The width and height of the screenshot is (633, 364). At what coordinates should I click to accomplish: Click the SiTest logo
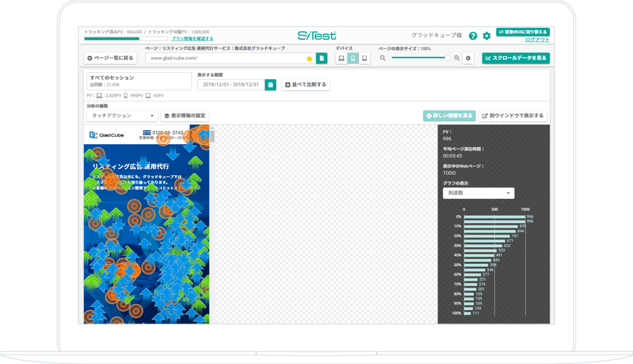pos(317,36)
